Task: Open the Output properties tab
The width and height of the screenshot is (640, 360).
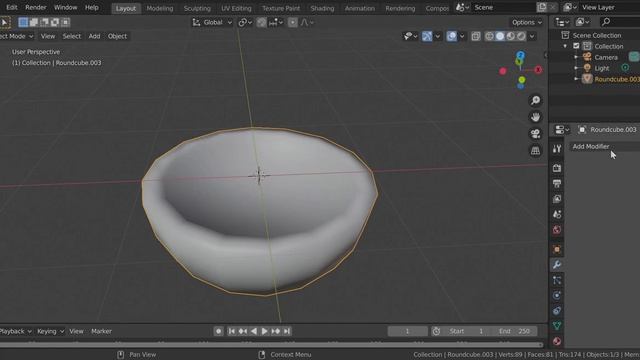Action: pos(557,183)
